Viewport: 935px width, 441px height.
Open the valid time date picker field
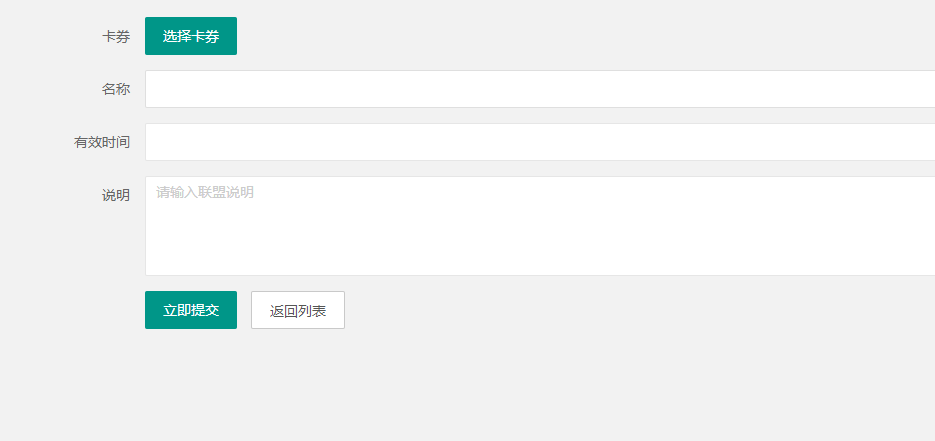(x=540, y=142)
